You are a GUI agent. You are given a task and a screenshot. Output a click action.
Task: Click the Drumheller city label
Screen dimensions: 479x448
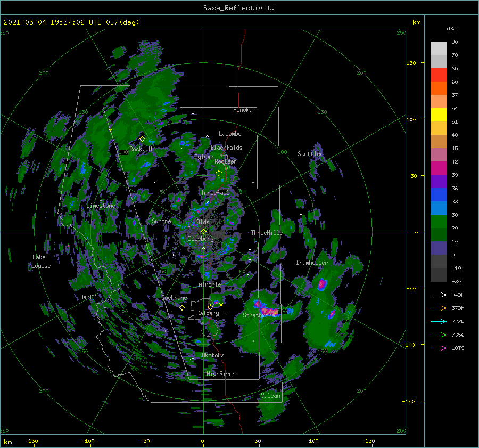coord(312,263)
